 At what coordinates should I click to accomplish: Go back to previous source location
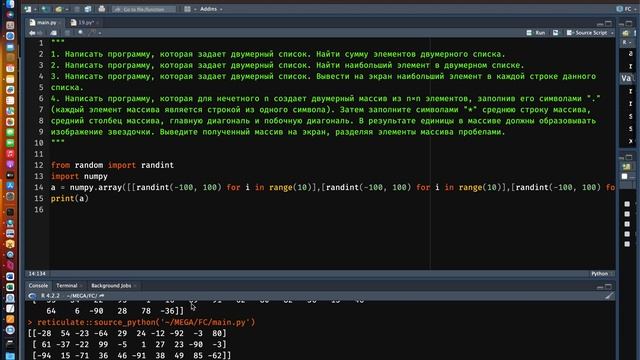click(32, 33)
